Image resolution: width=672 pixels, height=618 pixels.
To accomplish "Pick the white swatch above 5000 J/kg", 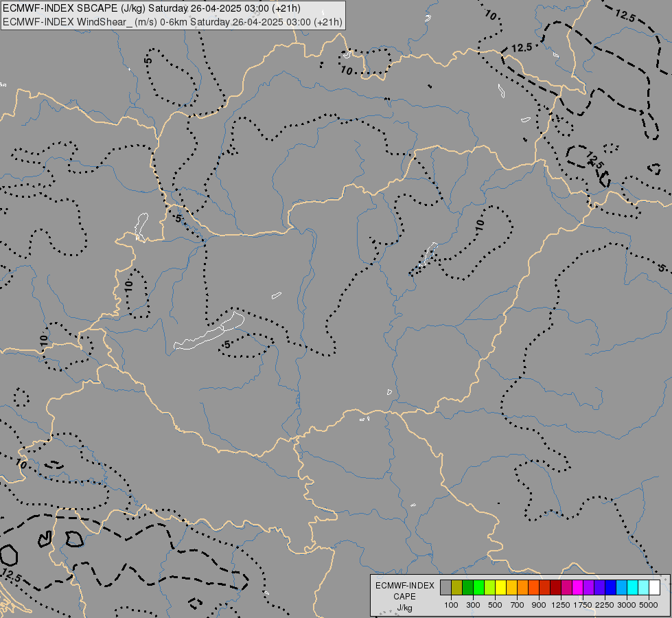I will click(x=654, y=587).
